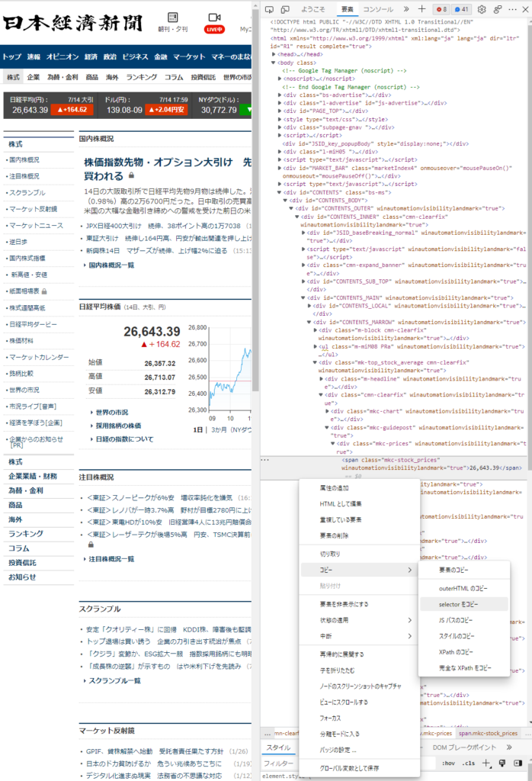This screenshot has width=532, height=781.
Task: Open the LIVE video camera icon
Action: point(214,21)
